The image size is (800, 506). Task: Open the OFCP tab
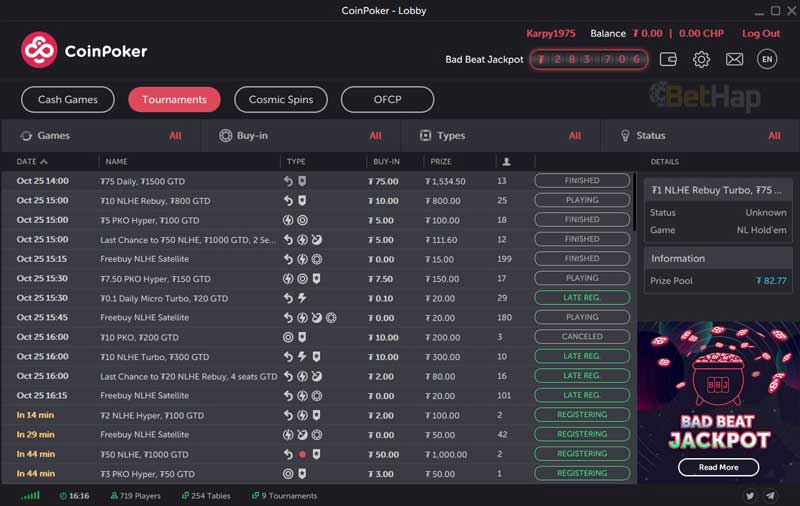pyautogui.click(x=387, y=99)
